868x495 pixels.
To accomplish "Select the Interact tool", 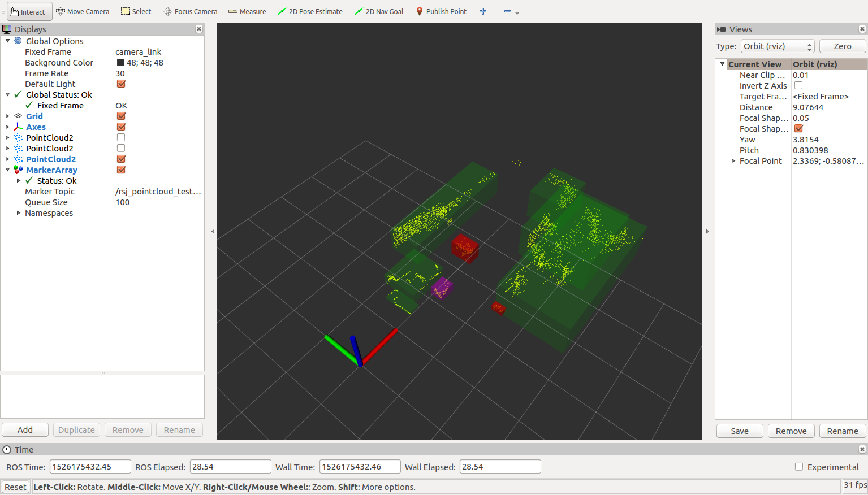I will point(29,11).
